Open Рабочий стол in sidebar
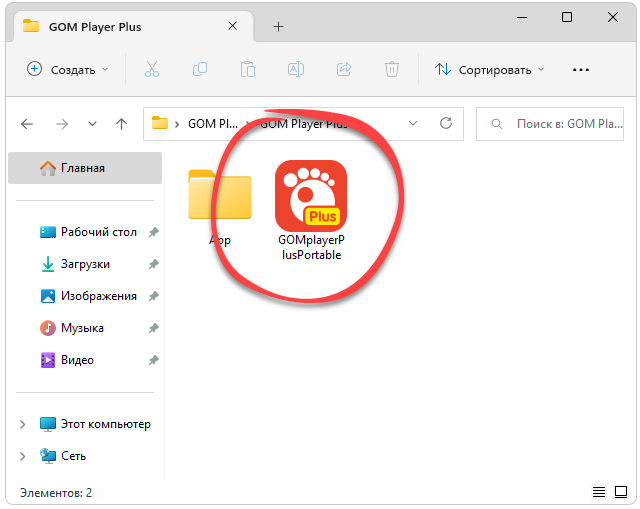The height and width of the screenshot is (509, 640). [99, 232]
